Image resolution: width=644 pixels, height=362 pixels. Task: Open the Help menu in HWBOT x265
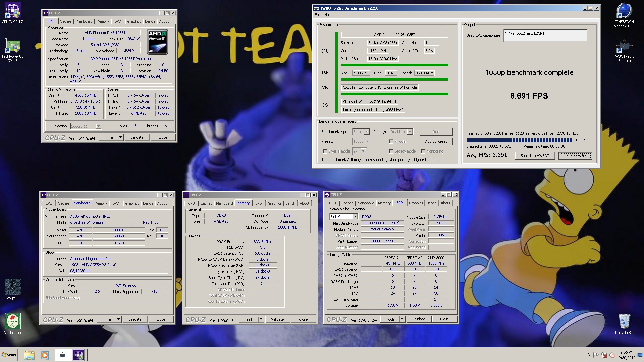328,15
